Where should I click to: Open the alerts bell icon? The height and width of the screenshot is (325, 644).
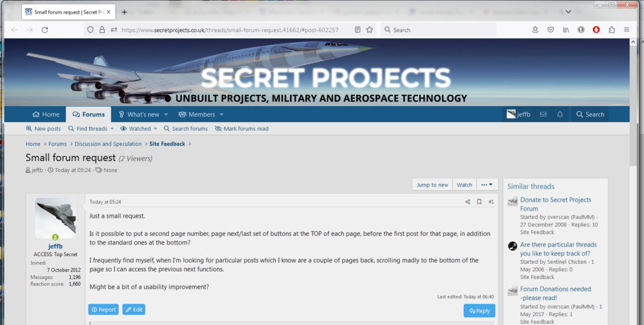pyautogui.click(x=560, y=114)
